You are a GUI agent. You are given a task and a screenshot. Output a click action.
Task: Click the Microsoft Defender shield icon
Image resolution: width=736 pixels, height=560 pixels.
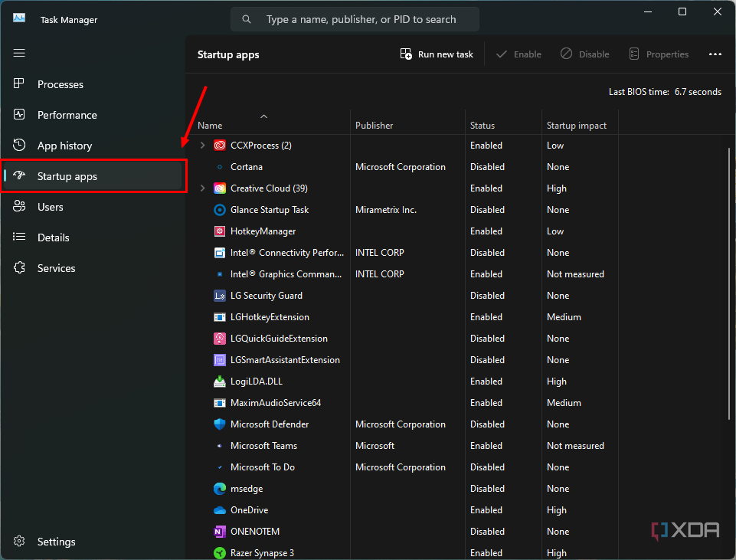click(220, 424)
